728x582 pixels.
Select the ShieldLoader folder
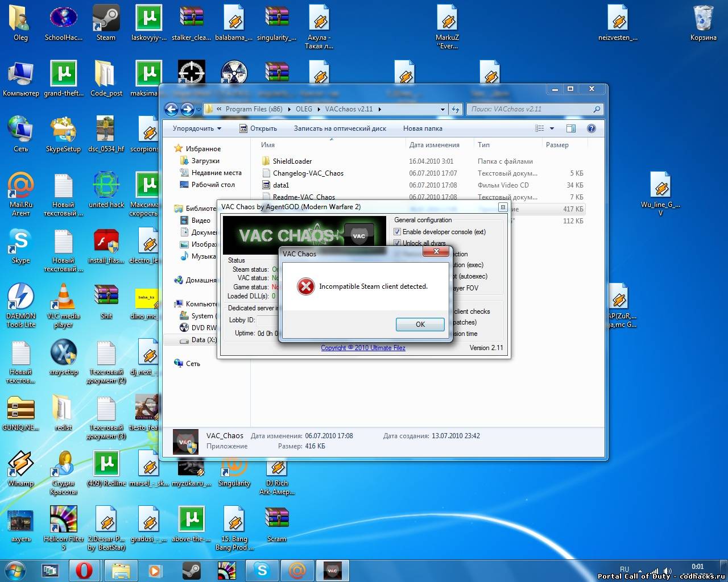pyautogui.click(x=292, y=161)
